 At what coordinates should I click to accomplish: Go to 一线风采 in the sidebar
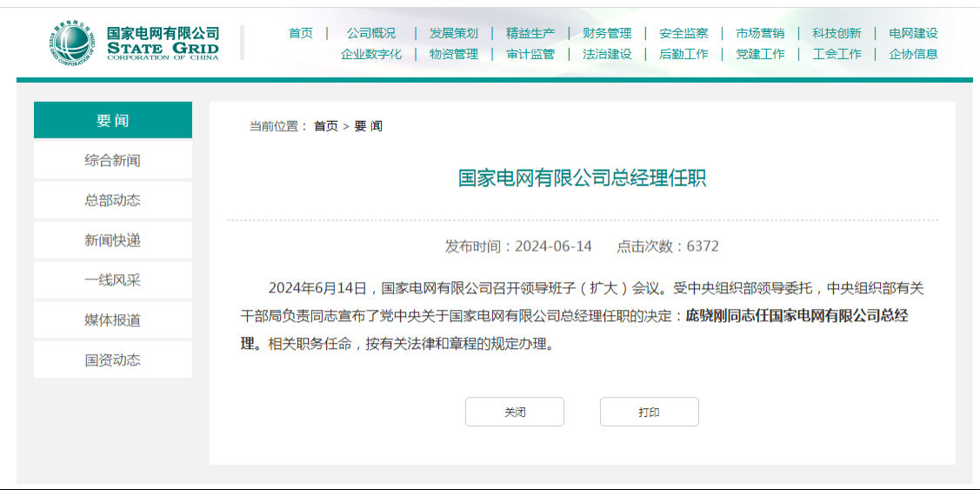[113, 280]
